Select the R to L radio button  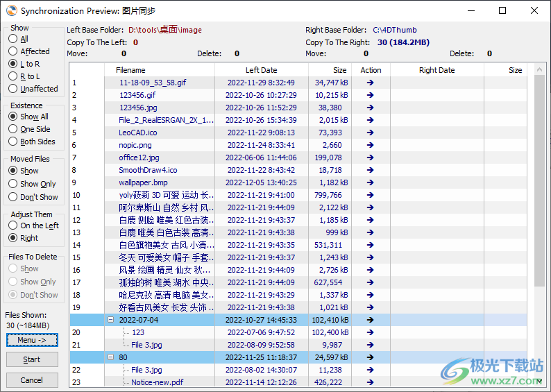(x=12, y=76)
